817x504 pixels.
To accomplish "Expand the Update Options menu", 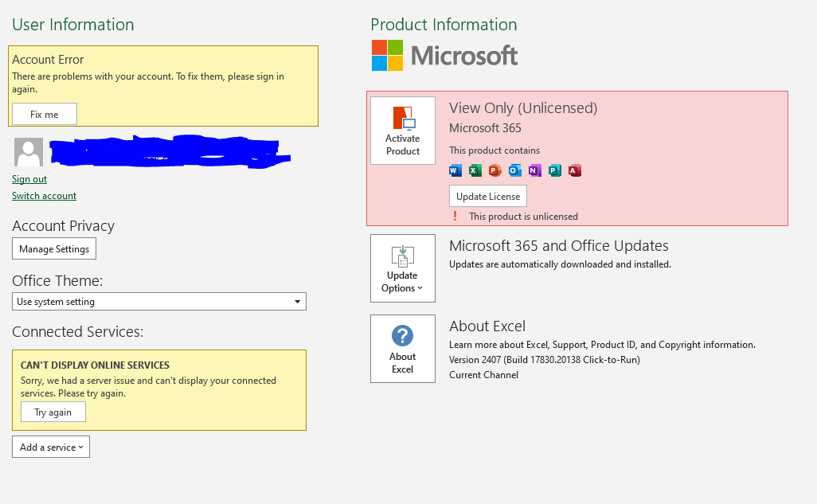I will [x=403, y=268].
